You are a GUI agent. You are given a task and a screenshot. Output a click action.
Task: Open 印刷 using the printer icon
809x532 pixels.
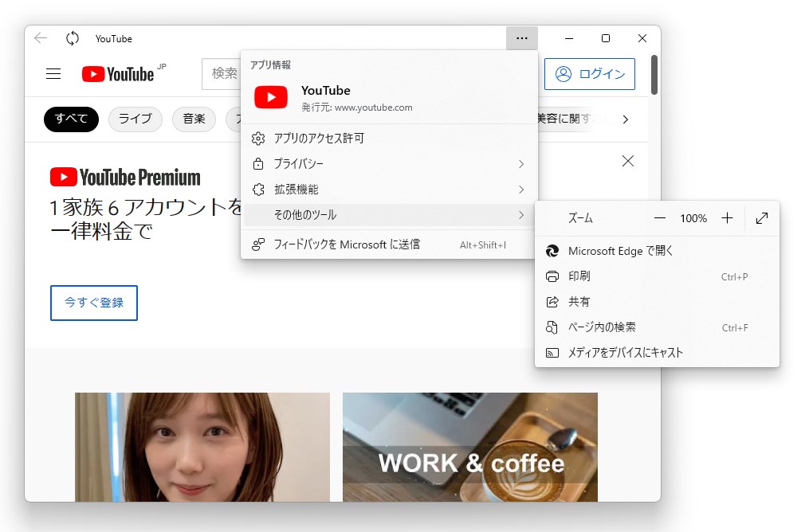579,276
